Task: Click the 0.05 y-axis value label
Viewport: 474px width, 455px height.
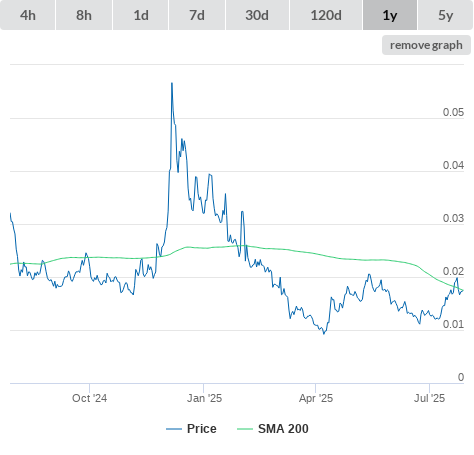Action: pos(453,112)
